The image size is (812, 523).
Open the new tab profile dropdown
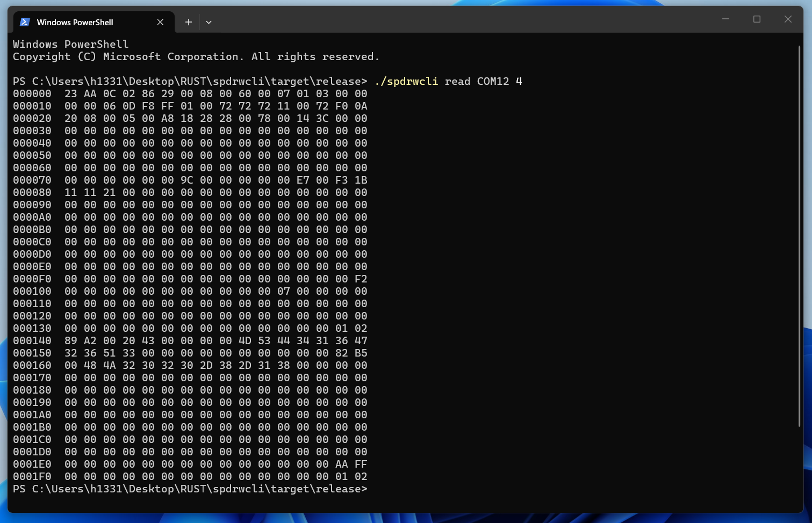pos(209,22)
